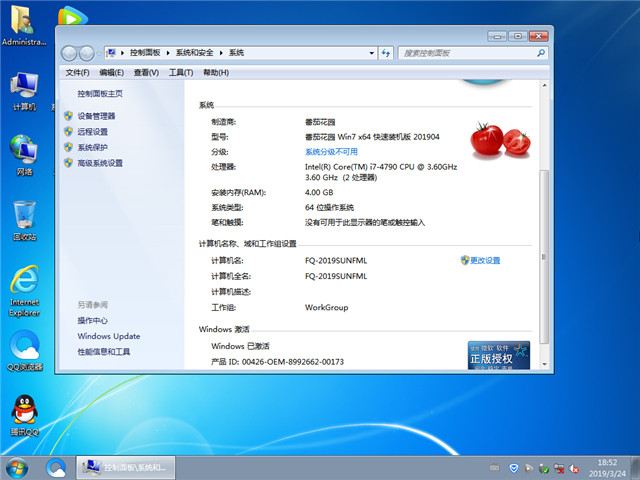Launch Internet Explorer from the desktop
Screen dimensions: 640x480
point(24,291)
